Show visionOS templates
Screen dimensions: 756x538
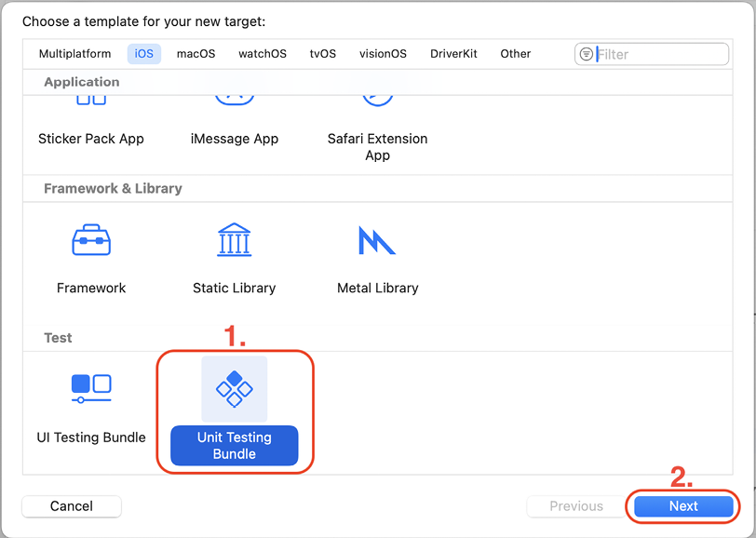coord(383,53)
